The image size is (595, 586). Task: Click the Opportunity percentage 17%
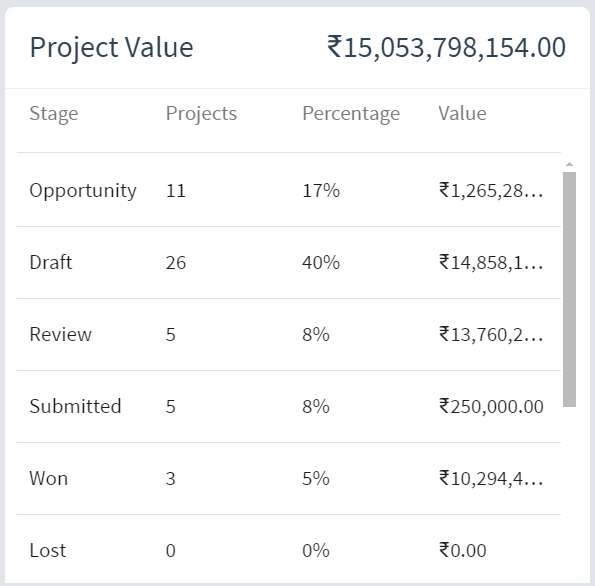321,190
